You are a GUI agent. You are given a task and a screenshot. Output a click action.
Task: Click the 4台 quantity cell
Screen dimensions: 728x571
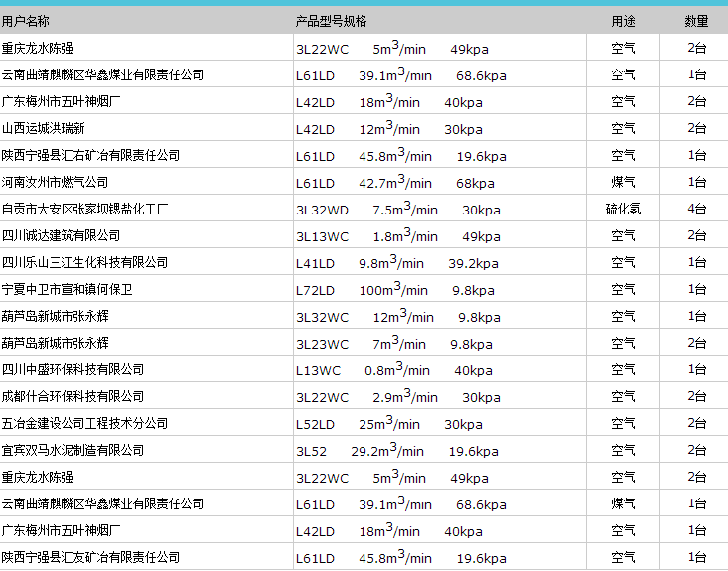[x=697, y=209]
